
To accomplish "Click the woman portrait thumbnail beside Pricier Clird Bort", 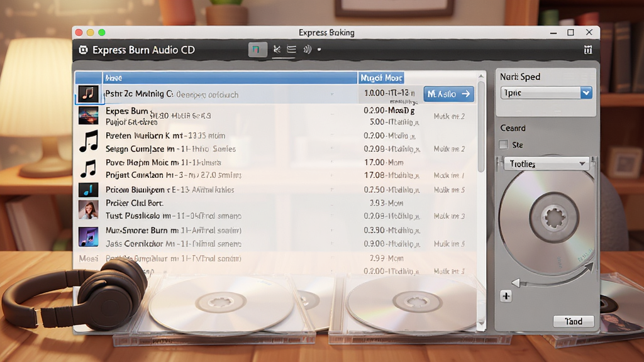I will [88, 210].
